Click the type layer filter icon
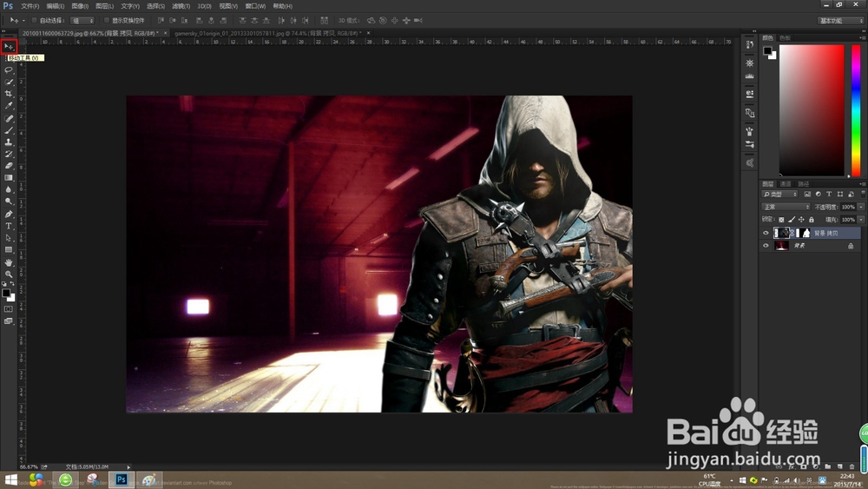 click(829, 195)
